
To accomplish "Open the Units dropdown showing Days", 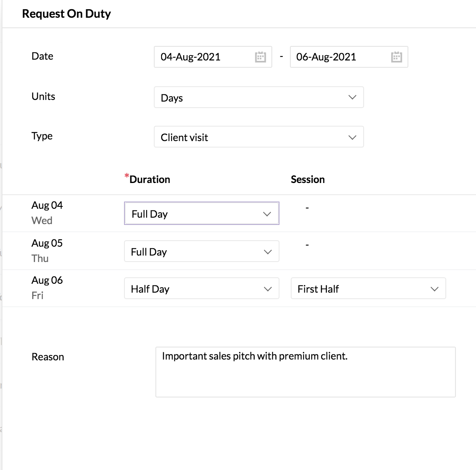I will pyautogui.click(x=250, y=97).
